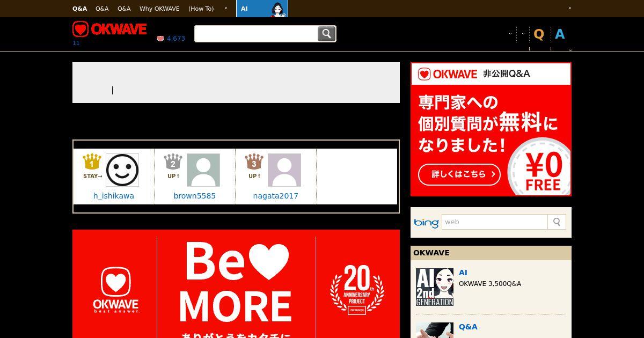644x338 pixels.
Task: Switch to the blue AI tab
Action: (262, 9)
